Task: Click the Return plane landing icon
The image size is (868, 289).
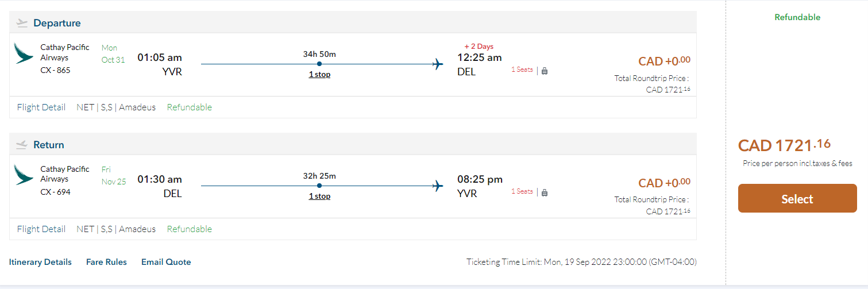Action: pos(22,145)
